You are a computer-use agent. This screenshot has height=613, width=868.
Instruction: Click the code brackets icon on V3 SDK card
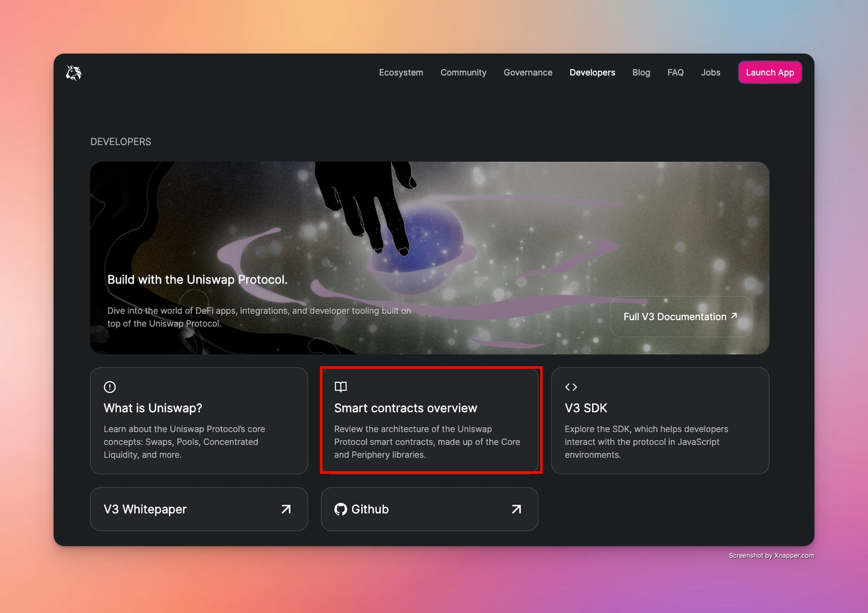(x=571, y=387)
